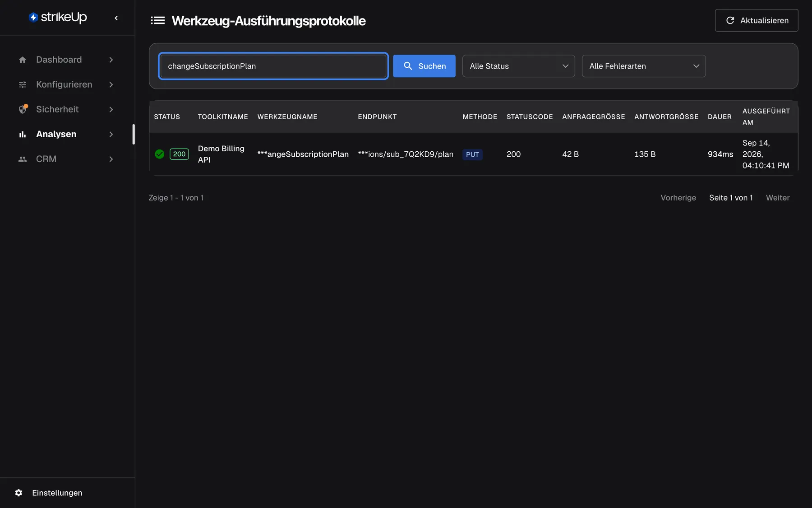Open the Alle Fehlerarten dropdown
This screenshot has width=812, height=508.
tap(643, 66)
